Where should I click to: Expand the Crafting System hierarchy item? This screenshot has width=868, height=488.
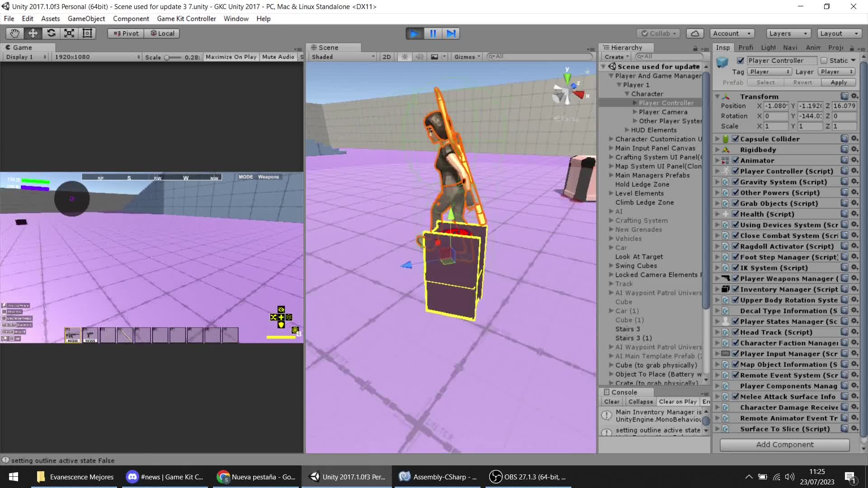pos(610,221)
